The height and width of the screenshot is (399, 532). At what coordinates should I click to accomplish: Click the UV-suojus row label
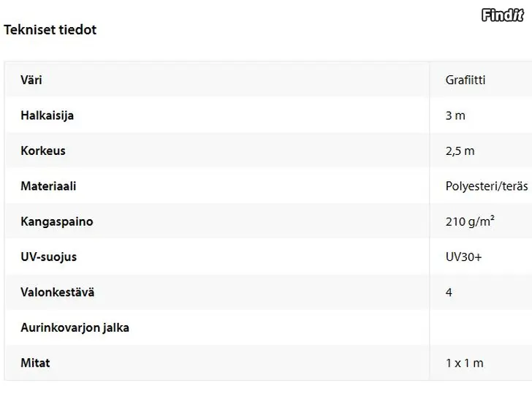(49, 256)
